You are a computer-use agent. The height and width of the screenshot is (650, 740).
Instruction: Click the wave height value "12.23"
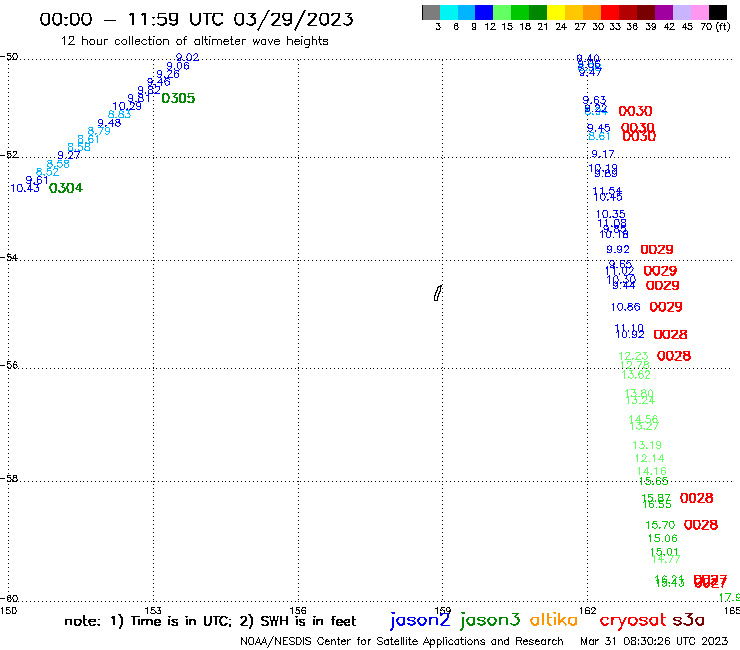click(633, 356)
